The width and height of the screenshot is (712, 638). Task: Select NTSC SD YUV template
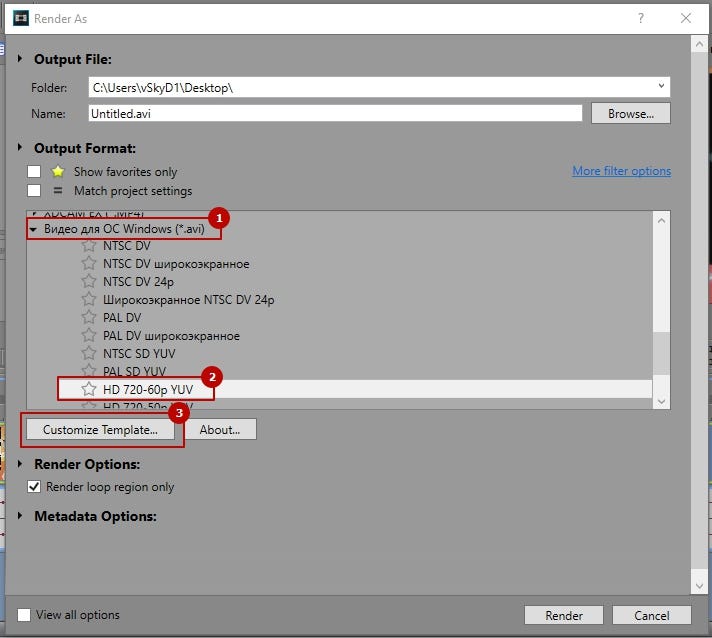click(139, 354)
